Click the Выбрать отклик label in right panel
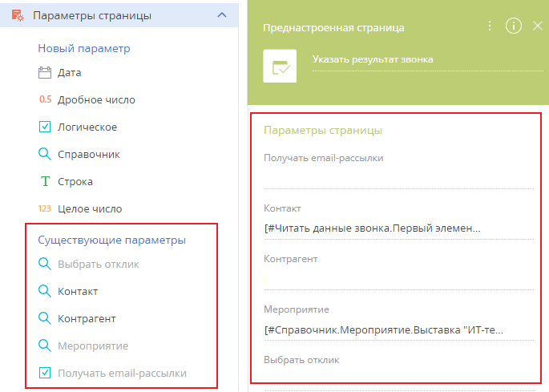This screenshot has width=549, height=392. coord(301,360)
